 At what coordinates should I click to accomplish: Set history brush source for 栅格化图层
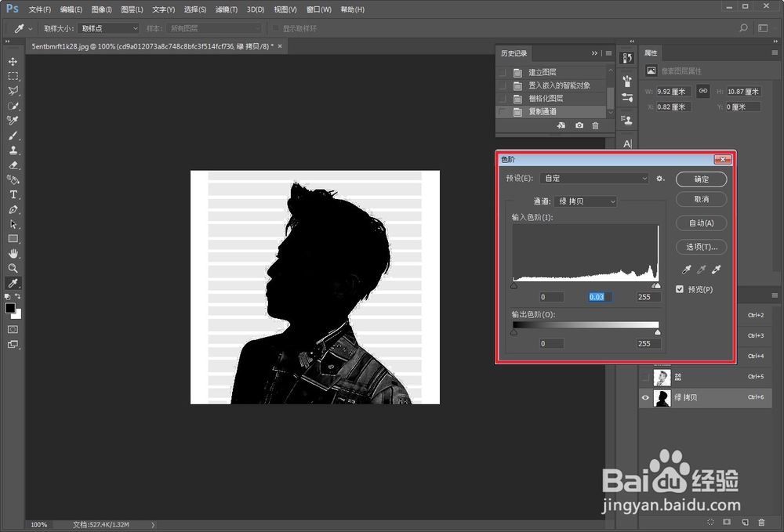[x=503, y=99]
